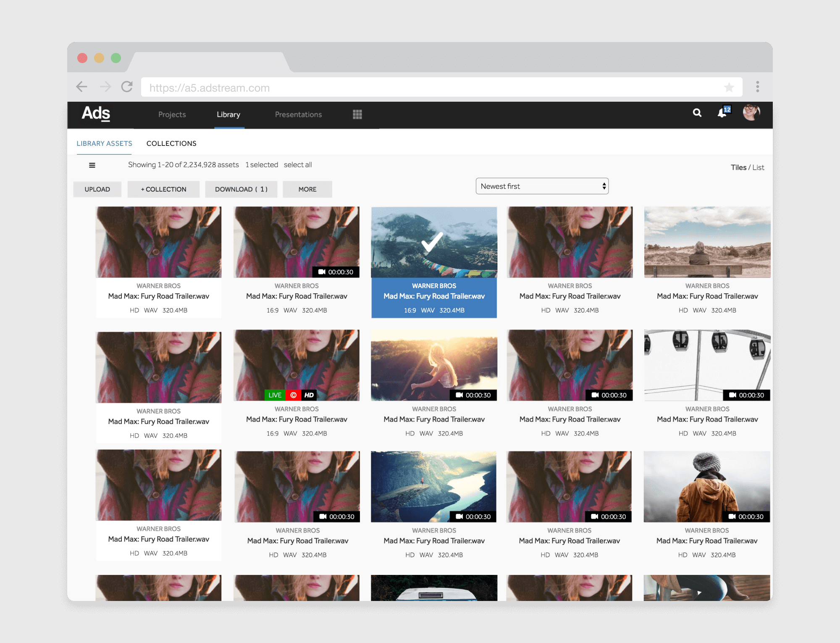Open the beanie hat person thumbnail
The height and width of the screenshot is (643, 840).
point(707,486)
